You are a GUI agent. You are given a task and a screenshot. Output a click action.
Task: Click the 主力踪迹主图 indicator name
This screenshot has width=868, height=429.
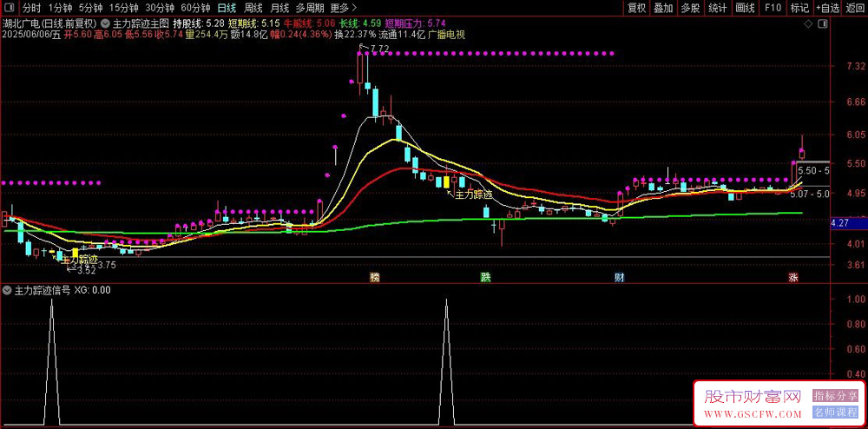click(140, 23)
